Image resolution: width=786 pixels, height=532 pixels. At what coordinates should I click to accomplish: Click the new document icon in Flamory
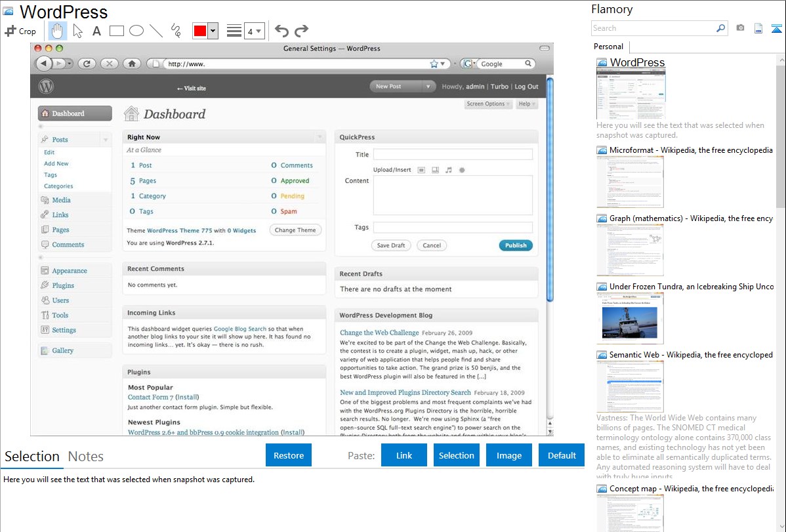click(758, 28)
